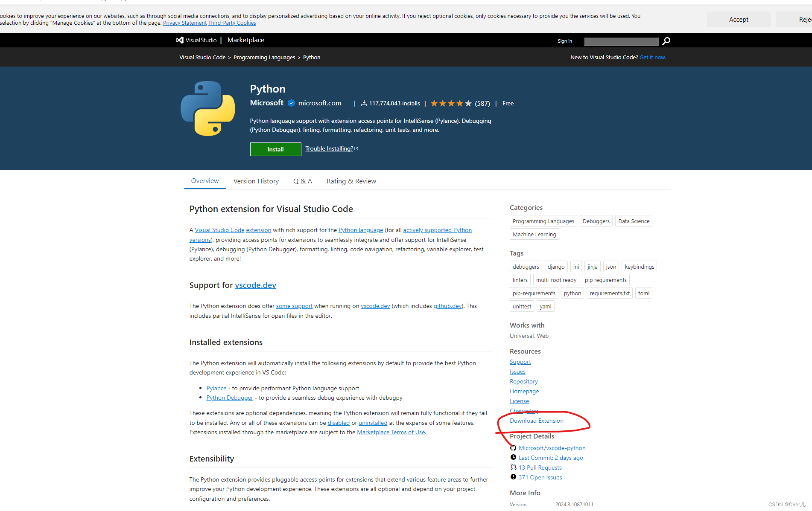The width and height of the screenshot is (812, 511).
Task: Click the keybindings tag
Action: pos(640,267)
